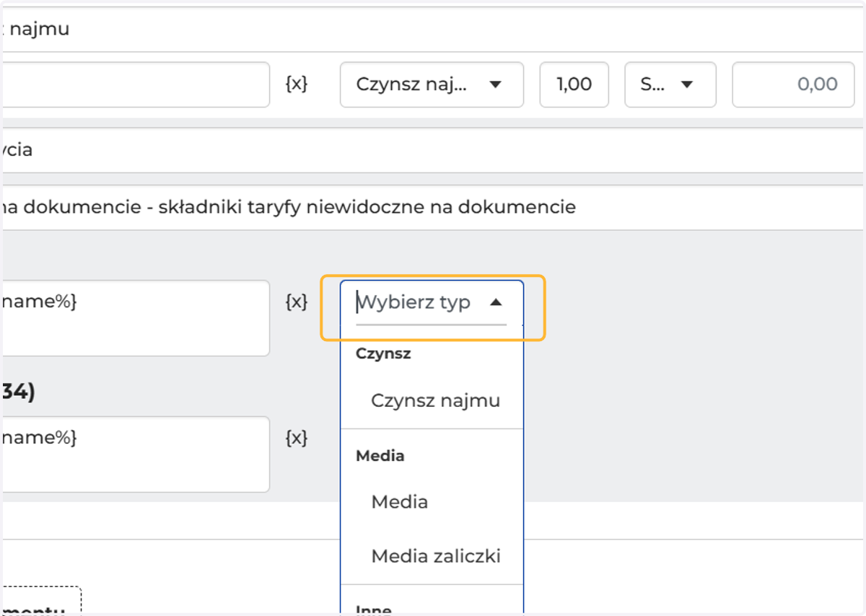866x616 pixels.
Task: Click the {x} icon beside the lowest name% field
Action: pos(297,437)
